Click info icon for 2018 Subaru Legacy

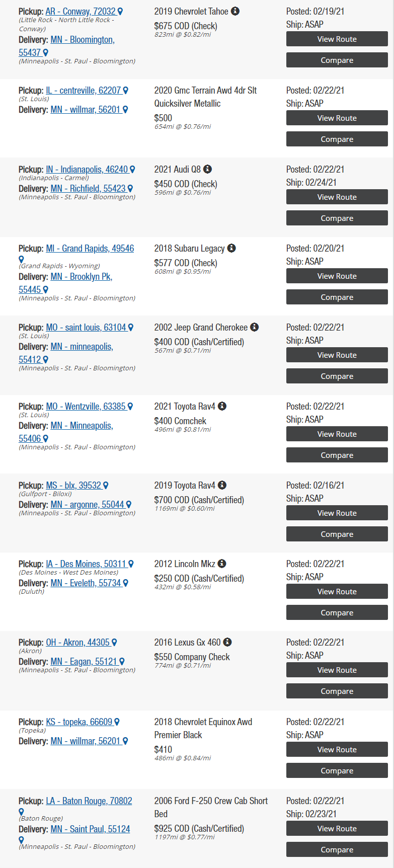point(231,248)
